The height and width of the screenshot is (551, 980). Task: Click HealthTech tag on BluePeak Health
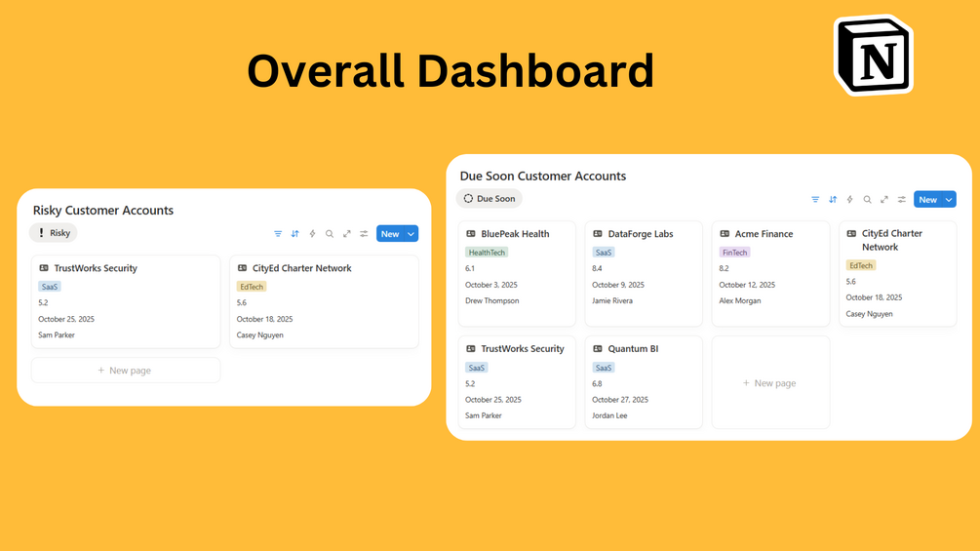pos(487,253)
